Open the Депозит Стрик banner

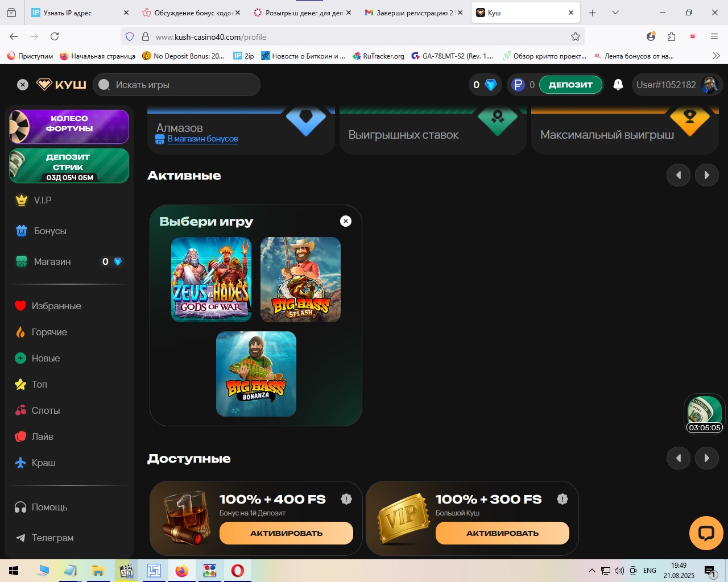[69, 166]
